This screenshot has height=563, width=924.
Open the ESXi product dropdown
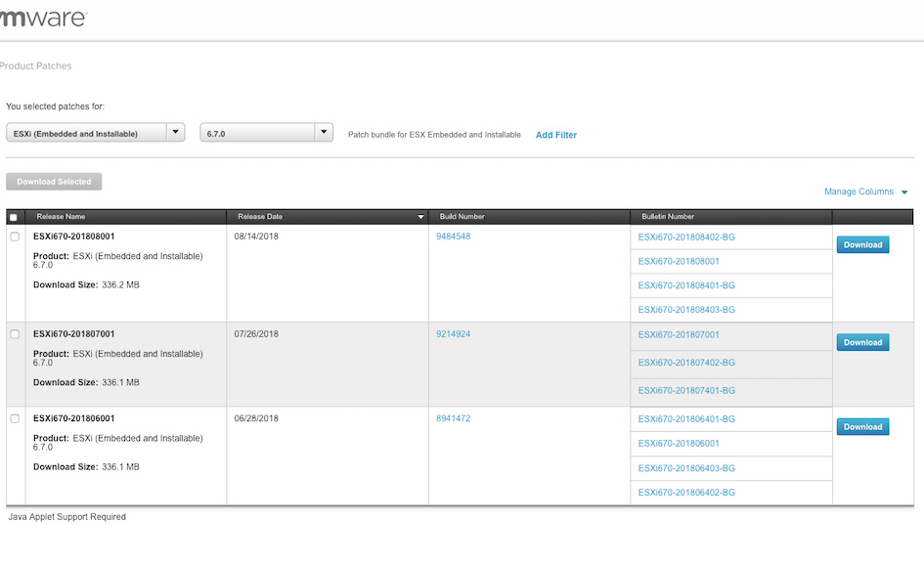point(96,133)
